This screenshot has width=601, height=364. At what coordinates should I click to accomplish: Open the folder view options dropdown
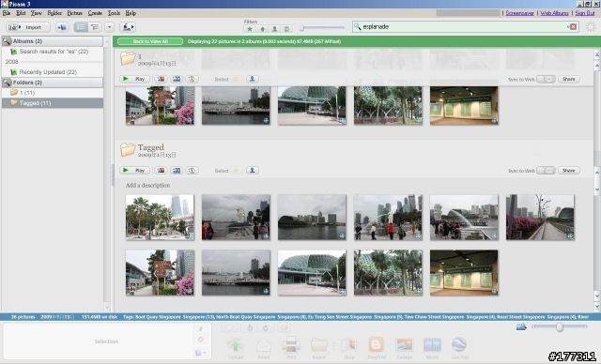110,27
